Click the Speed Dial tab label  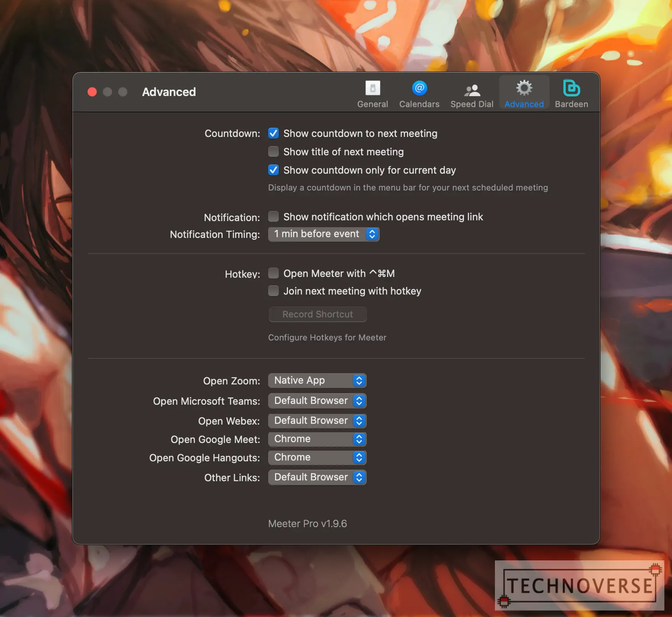pyautogui.click(x=472, y=104)
